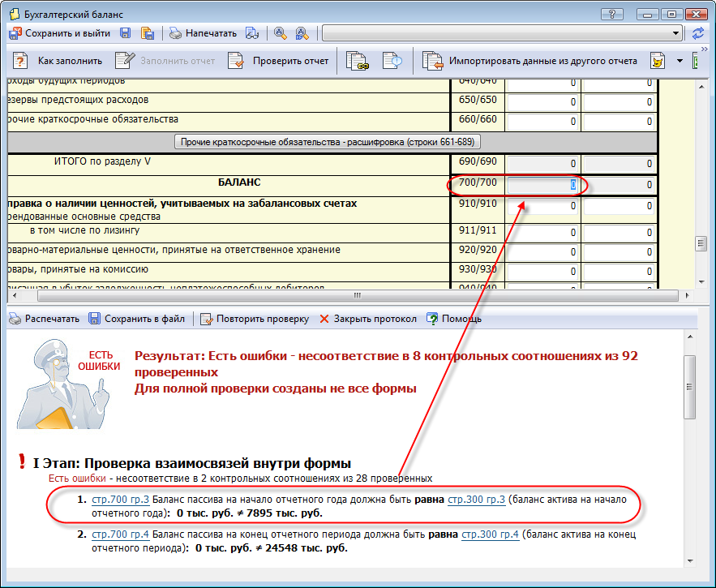The image size is (716, 588).
Task: Click the document with speech bubble icon
Action: (392, 61)
